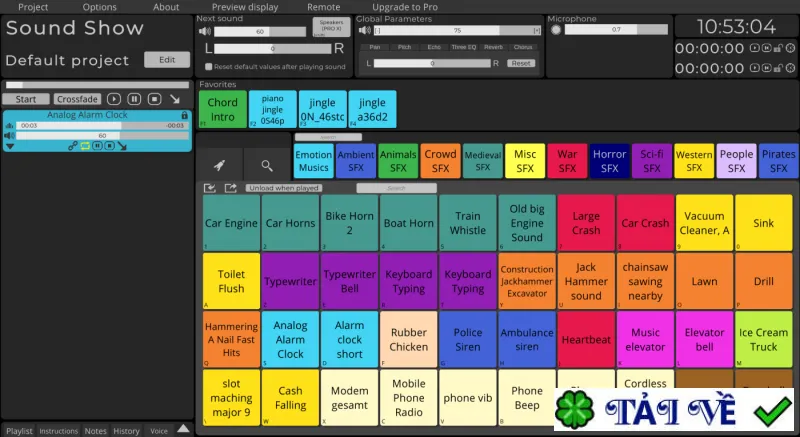Click the export soundboard icon
800x437 pixels.
231,188
